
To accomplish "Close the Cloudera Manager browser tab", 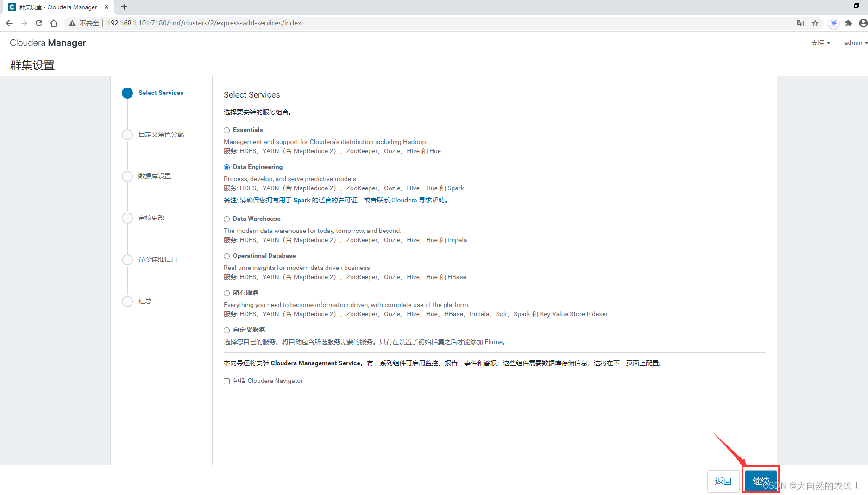I will [x=107, y=7].
